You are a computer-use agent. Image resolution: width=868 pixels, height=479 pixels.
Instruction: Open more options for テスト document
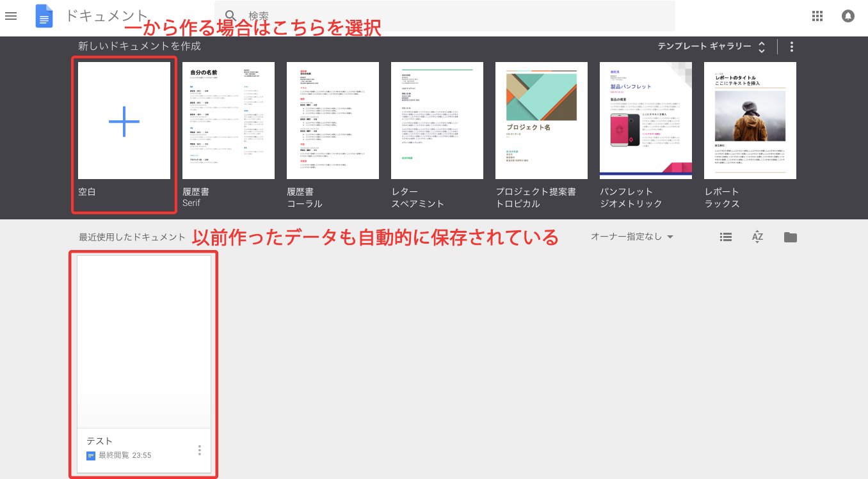click(200, 450)
